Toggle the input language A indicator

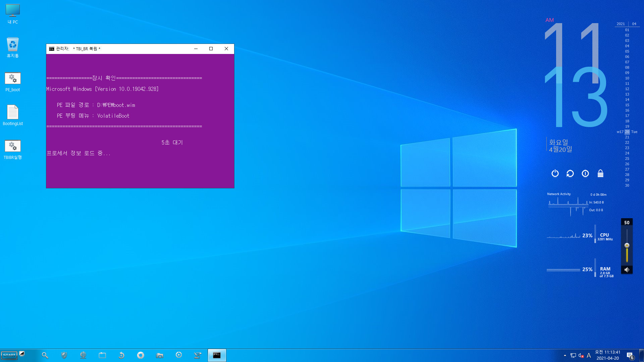click(x=589, y=356)
